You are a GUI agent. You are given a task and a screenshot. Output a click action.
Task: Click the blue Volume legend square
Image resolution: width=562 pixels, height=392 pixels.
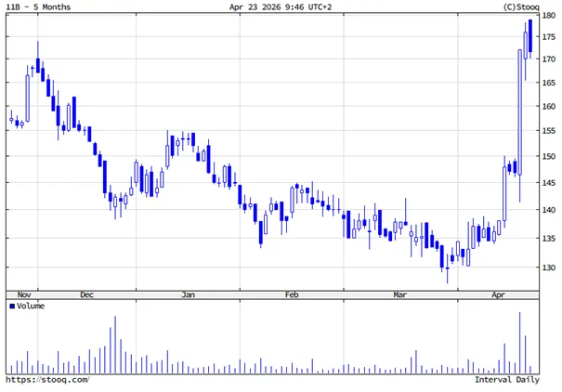pyautogui.click(x=12, y=306)
